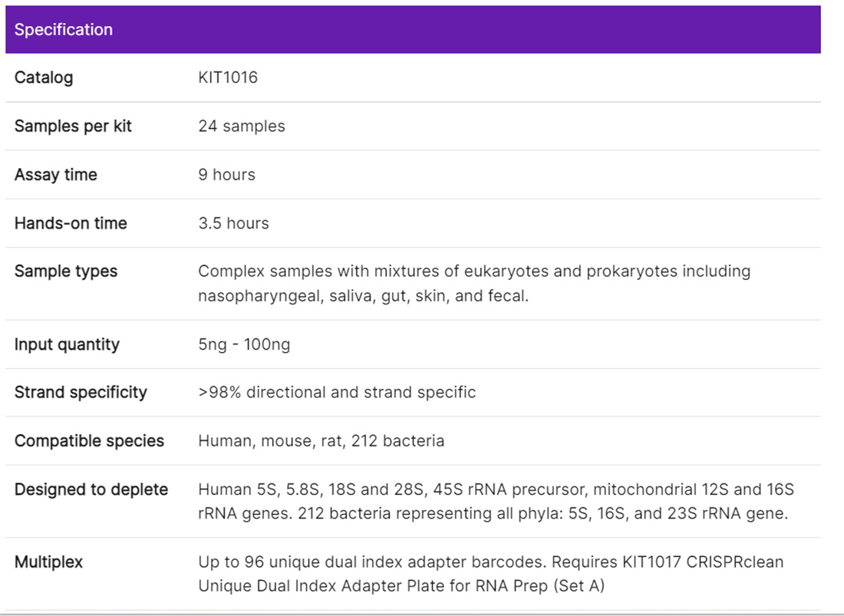Viewport: 844px width, 616px height.
Task: Select the 3.5 hours value
Action: (x=233, y=223)
